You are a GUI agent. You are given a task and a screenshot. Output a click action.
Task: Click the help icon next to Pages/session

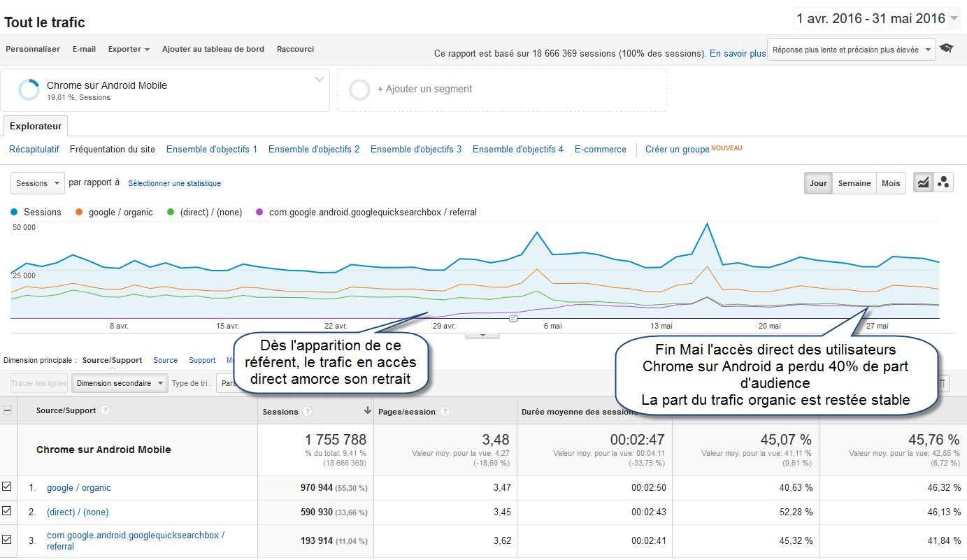[x=445, y=412]
